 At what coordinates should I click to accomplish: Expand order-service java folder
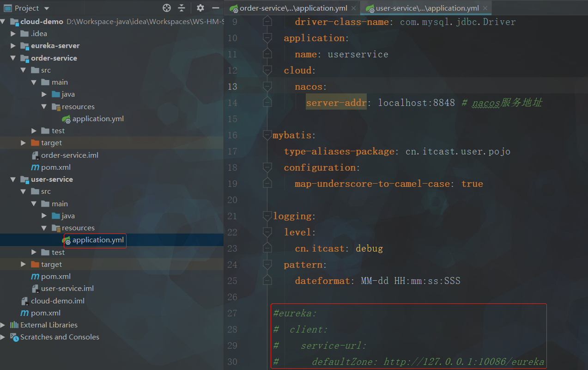[44, 94]
